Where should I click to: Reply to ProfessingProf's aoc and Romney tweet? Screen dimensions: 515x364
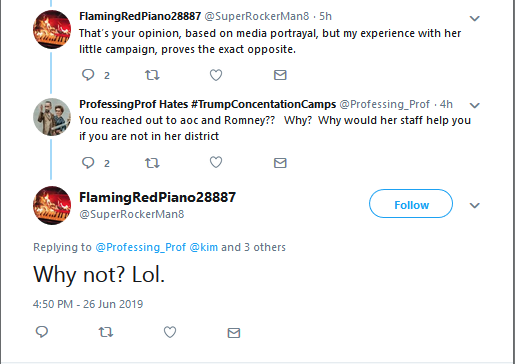pyautogui.click(x=88, y=163)
